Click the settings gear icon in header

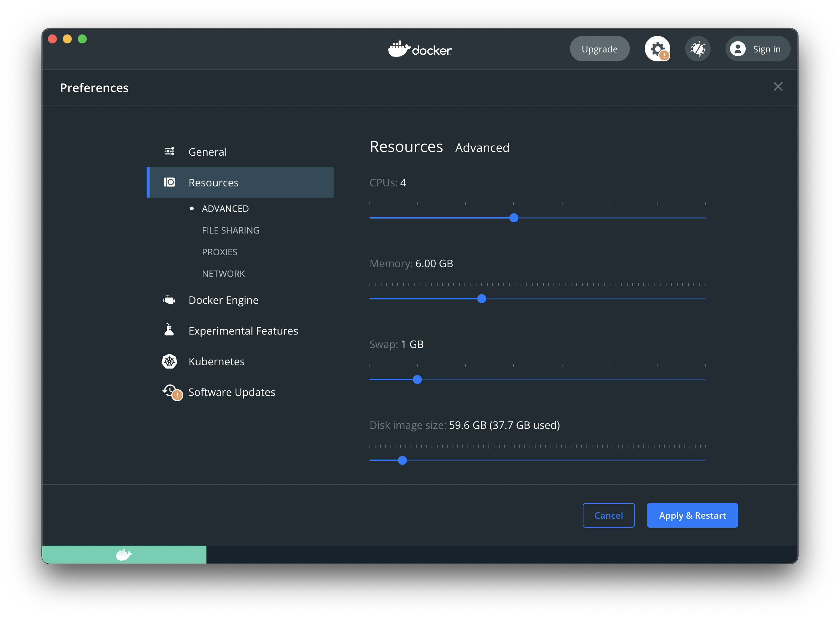point(657,49)
